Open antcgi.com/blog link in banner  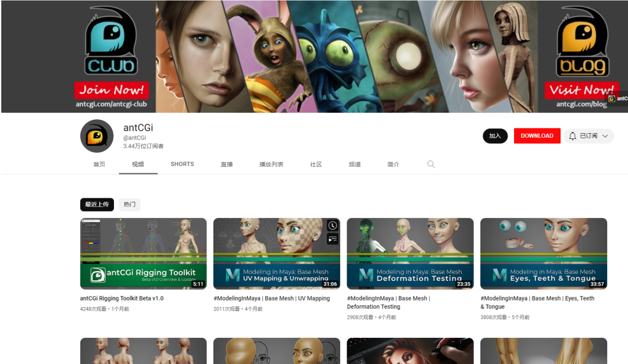click(581, 104)
